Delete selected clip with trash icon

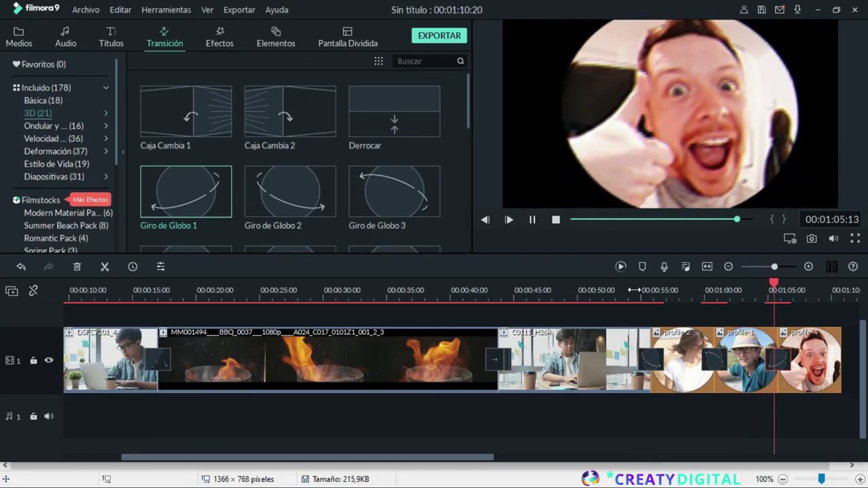77,267
